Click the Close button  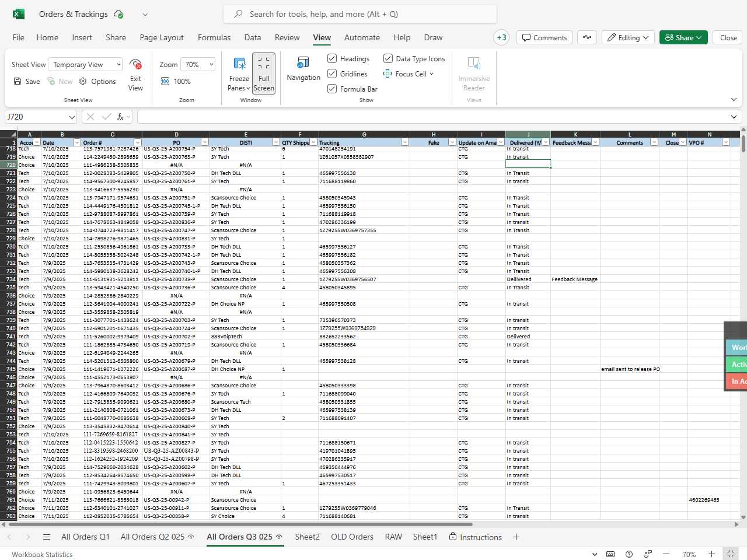[x=728, y=37]
